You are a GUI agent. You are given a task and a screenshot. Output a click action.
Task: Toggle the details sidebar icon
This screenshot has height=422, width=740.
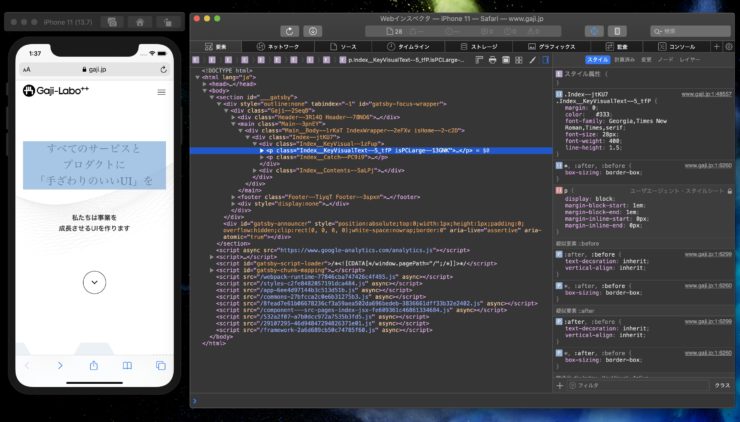pyautogui.click(x=546, y=60)
